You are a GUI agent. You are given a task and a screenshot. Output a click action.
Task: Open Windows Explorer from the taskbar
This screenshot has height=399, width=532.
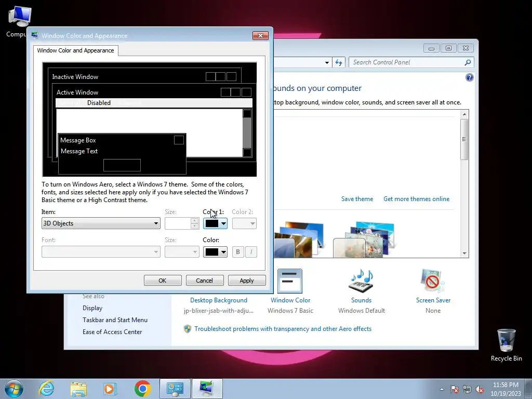(78, 389)
